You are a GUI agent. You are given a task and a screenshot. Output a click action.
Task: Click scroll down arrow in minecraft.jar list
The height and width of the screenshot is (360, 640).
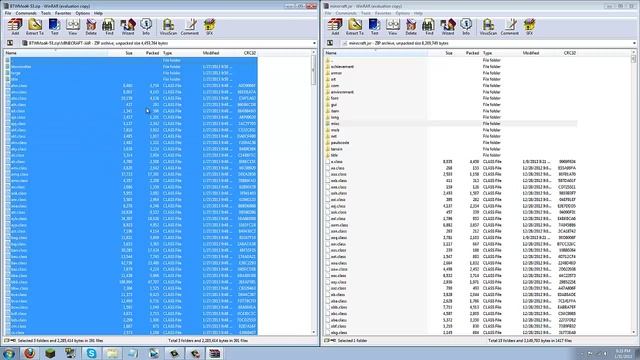633,333
